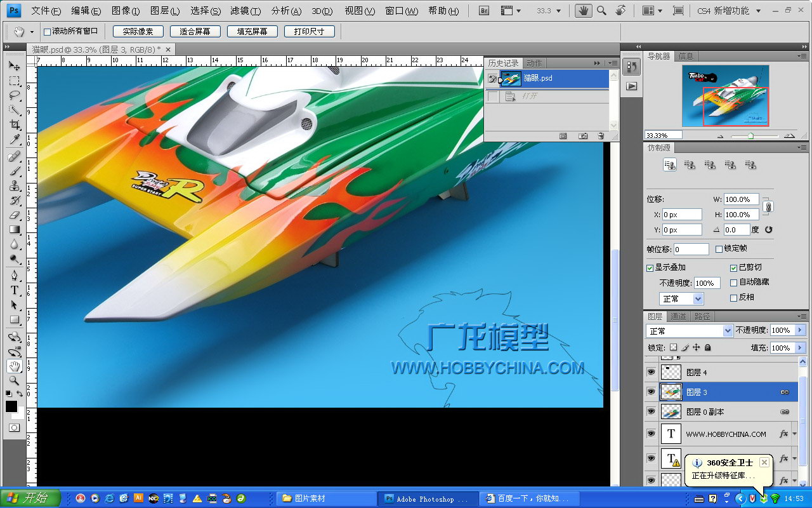Open the 图层 menu

tap(165, 11)
